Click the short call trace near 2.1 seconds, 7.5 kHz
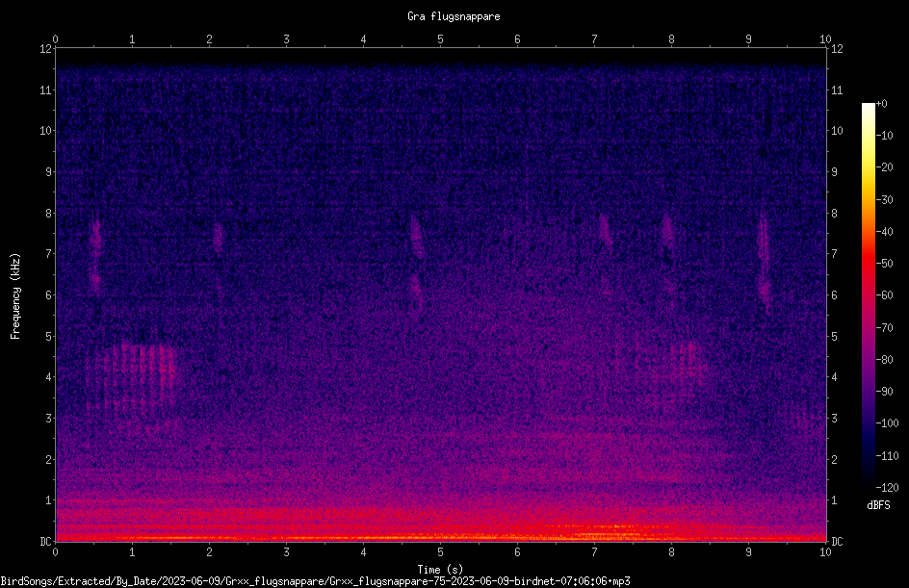This screenshot has width=909, height=588. point(218,238)
